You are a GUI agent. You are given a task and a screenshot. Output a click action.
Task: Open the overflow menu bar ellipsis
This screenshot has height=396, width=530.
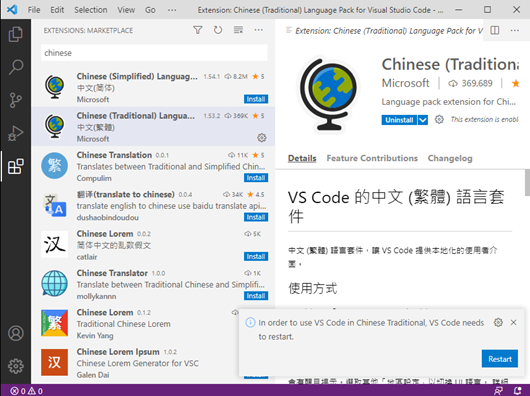click(172, 10)
